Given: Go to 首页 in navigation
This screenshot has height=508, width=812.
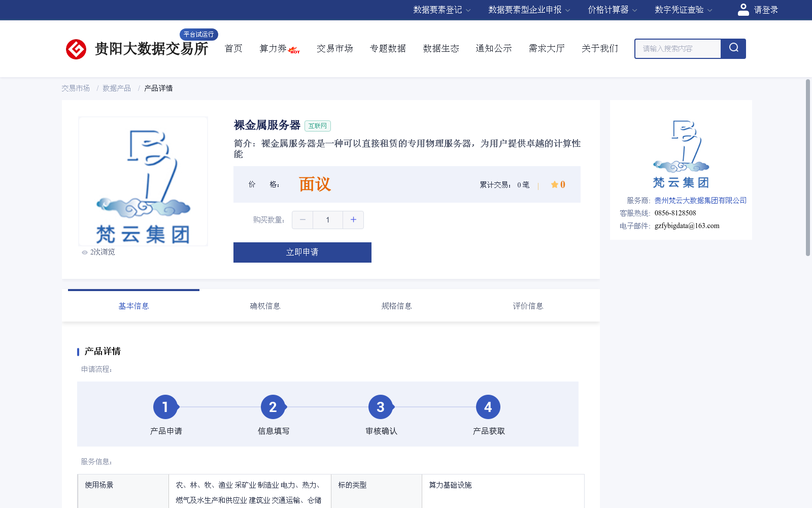Looking at the screenshot, I should coord(233,48).
